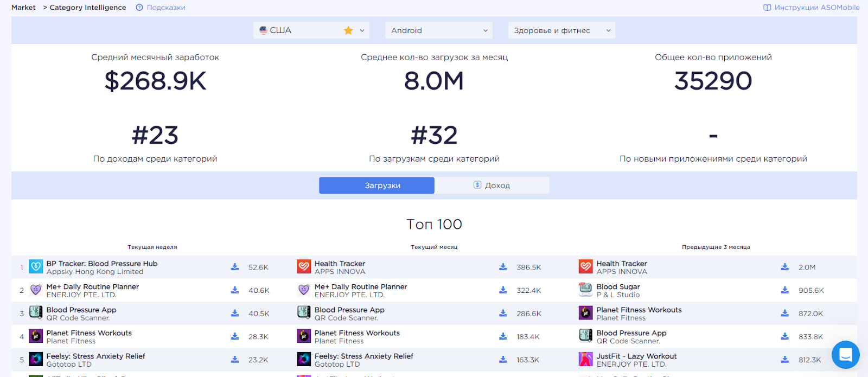Click JustFit - Lazy Workout app icon
The height and width of the screenshot is (377, 868).
pyautogui.click(x=586, y=359)
